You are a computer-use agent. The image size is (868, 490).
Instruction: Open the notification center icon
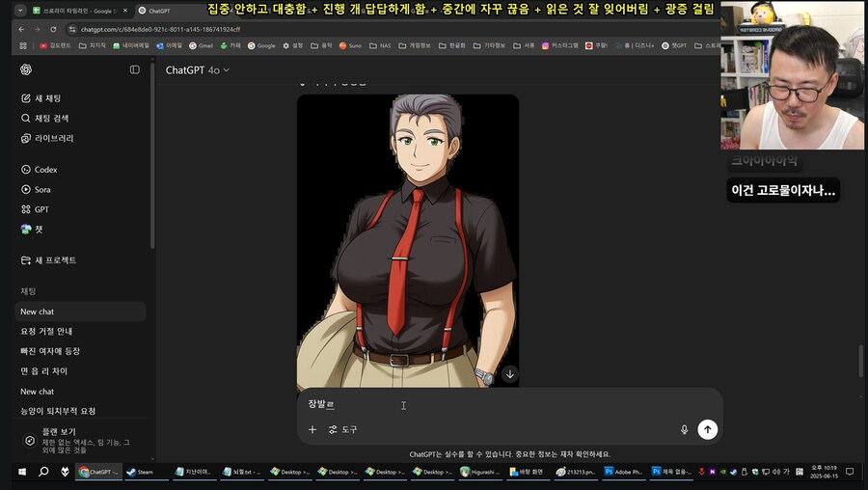(x=850, y=472)
